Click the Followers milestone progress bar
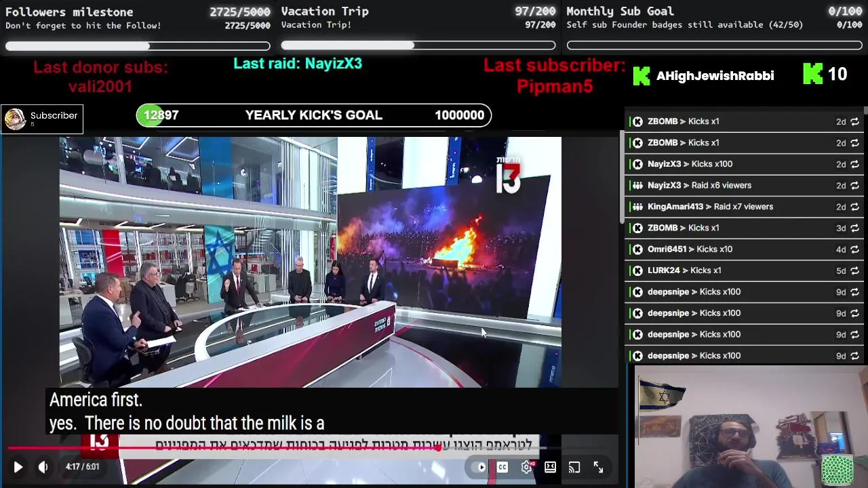The image size is (868, 488). coord(138,46)
